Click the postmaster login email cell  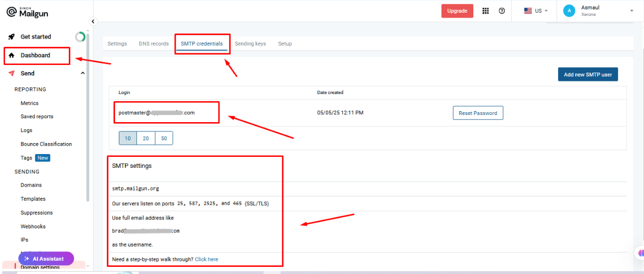pyautogui.click(x=156, y=113)
